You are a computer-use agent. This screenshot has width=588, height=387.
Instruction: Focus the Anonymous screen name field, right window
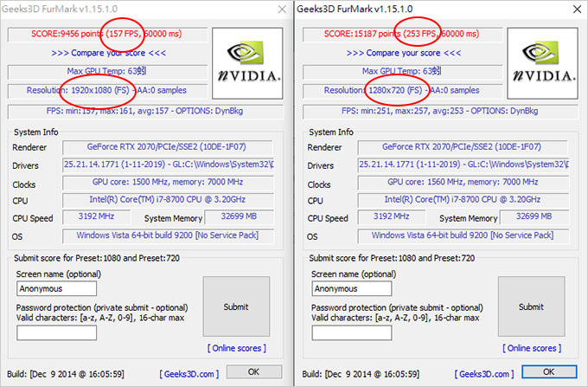click(352, 288)
